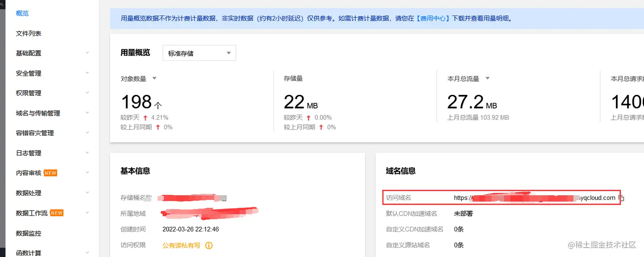
Task: Click the 198 object count value
Action: click(136, 102)
